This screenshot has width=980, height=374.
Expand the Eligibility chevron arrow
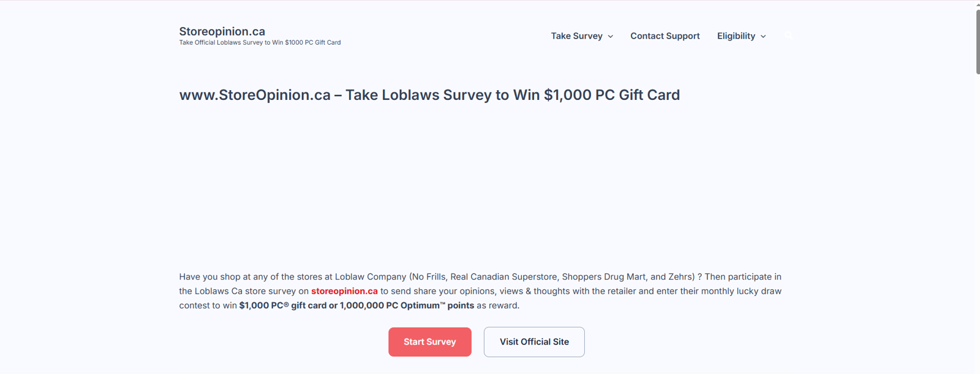coord(763,37)
